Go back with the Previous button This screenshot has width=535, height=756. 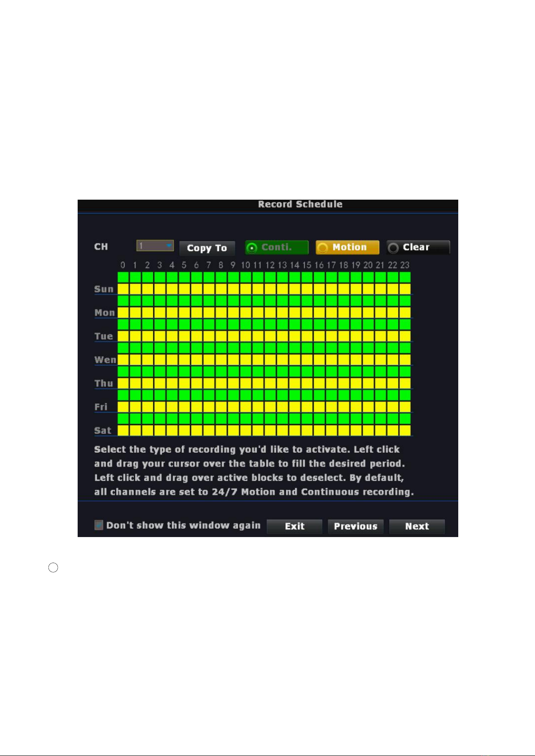coord(355,526)
